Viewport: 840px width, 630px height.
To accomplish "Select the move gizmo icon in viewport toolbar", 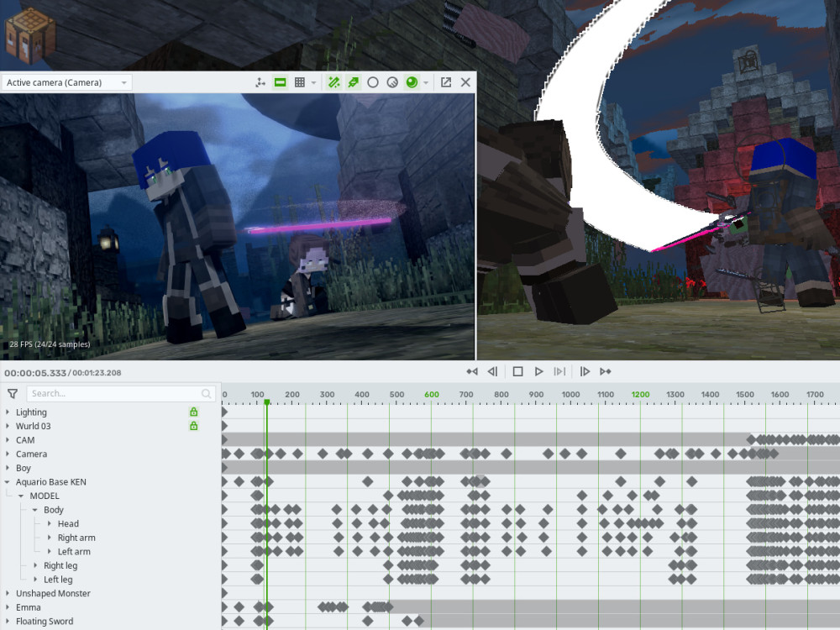I will point(260,82).
